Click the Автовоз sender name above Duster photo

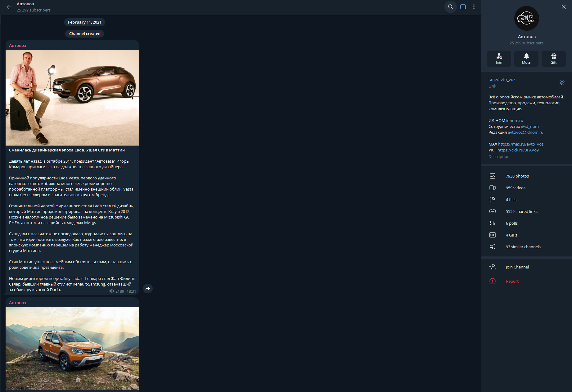click(x=17, y=303)
